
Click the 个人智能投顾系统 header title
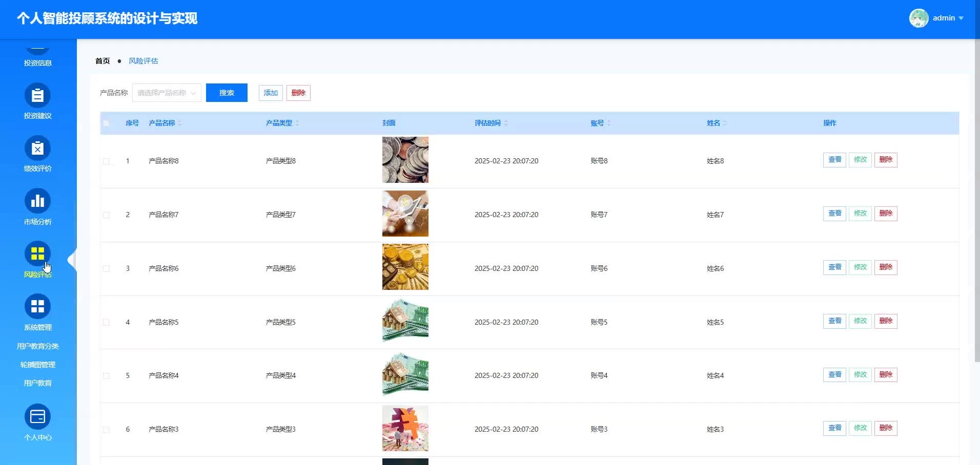pos(107,18)
